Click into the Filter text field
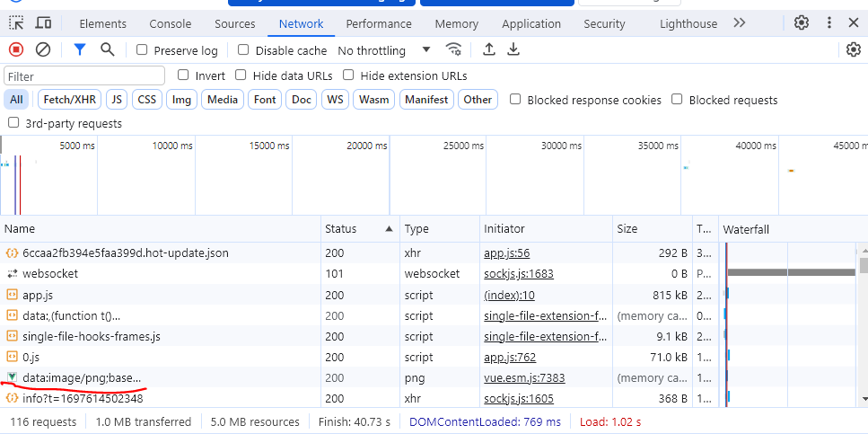The width and height of the screenshot is (868, 434). pos(84,76)
